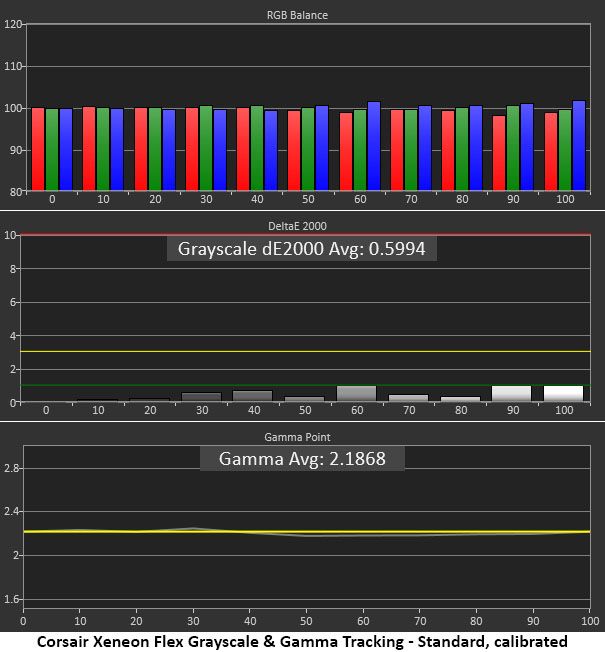Click the red bar at 60 in RGB Balance
605x652 pixels.
pyautogui.click(x=346, y=151)
